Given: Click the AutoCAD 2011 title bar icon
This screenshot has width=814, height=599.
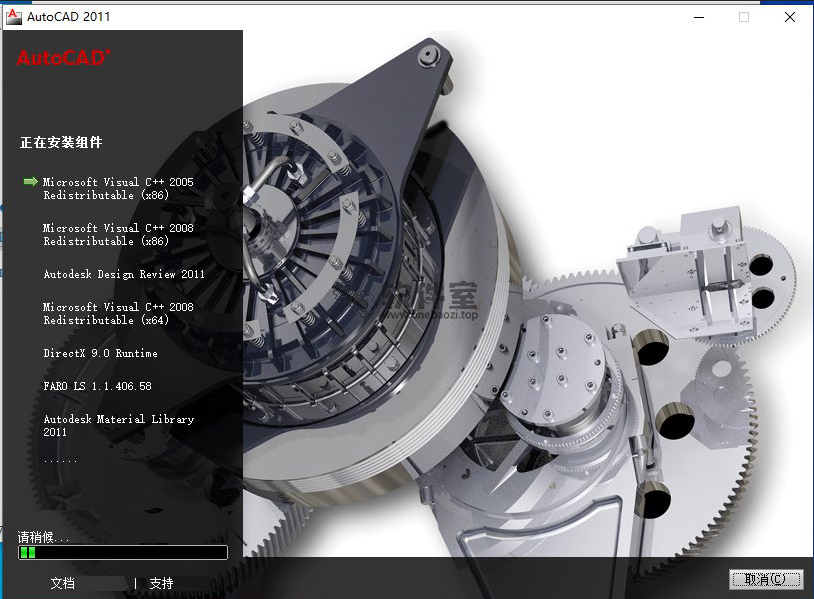Looking at the screenshot, I should pos(14,16).
